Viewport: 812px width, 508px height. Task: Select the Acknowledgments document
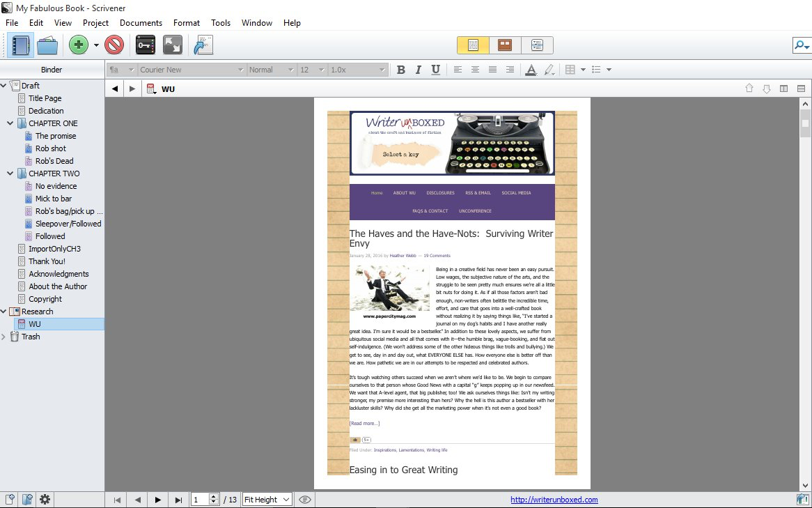[x=58, y=274]
